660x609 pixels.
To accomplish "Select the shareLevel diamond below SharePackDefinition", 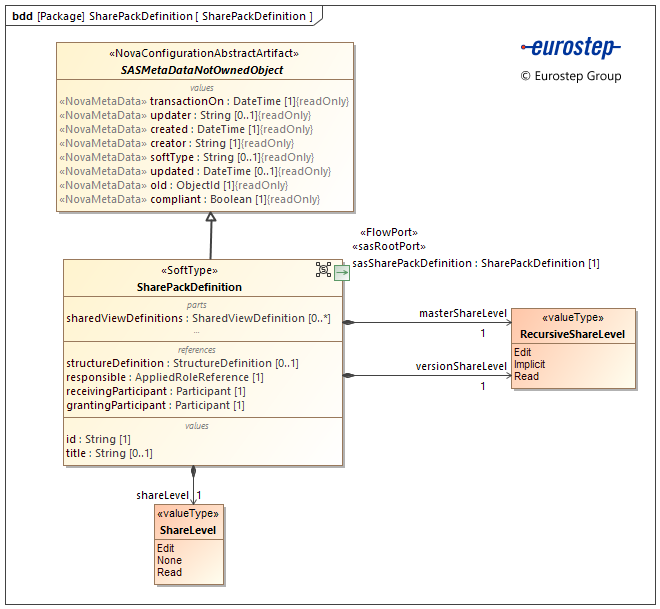I will (x=193, y=473).
